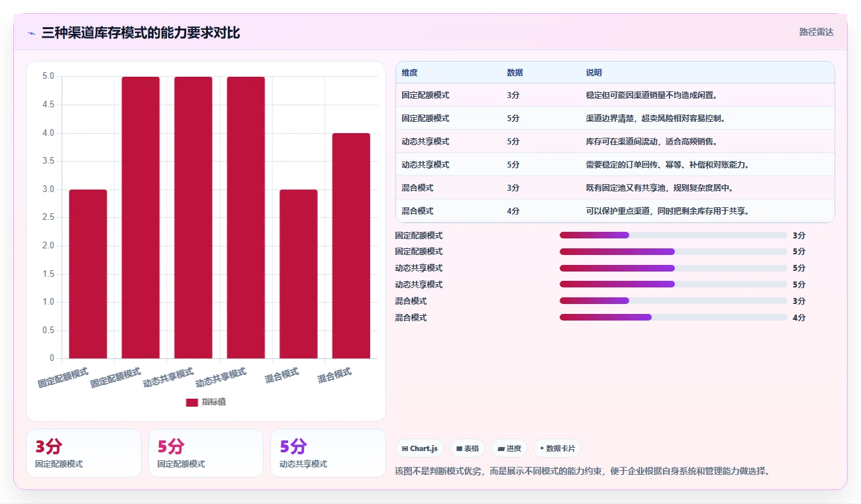Select the 进度 tag chip
This screenshot has width=861, height=504.
(x=509, y=448)
